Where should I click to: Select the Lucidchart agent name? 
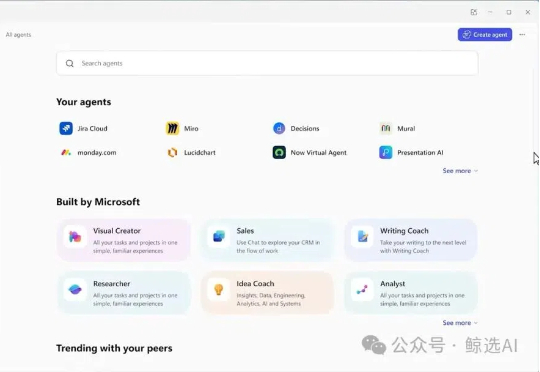pyautogui.click(x=200, y=153)
